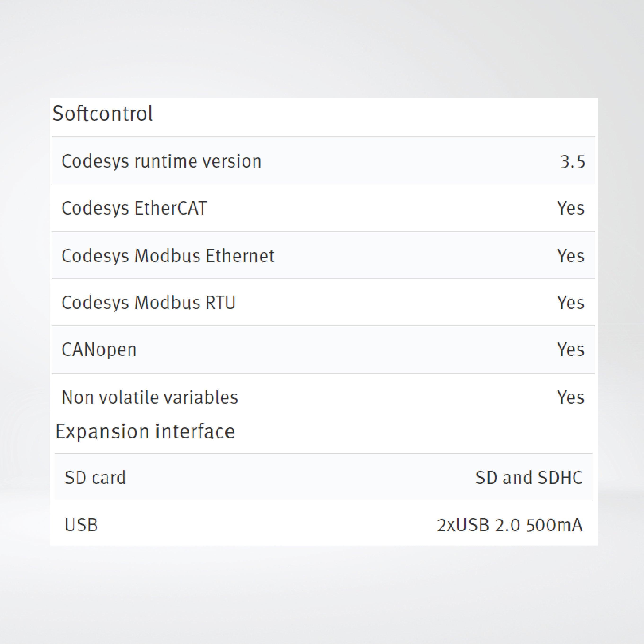This screenshot has width=644, height=644.
Task: Select the Codesys runtime version label
Action: [x=161, y=162]
